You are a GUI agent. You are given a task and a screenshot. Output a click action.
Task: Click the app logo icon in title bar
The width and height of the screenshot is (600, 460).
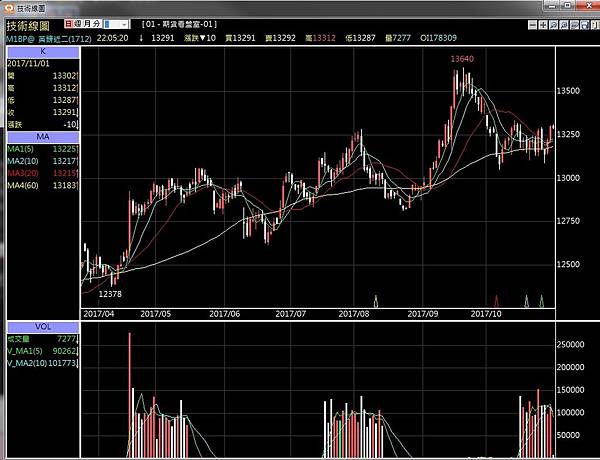click(8, 8)
